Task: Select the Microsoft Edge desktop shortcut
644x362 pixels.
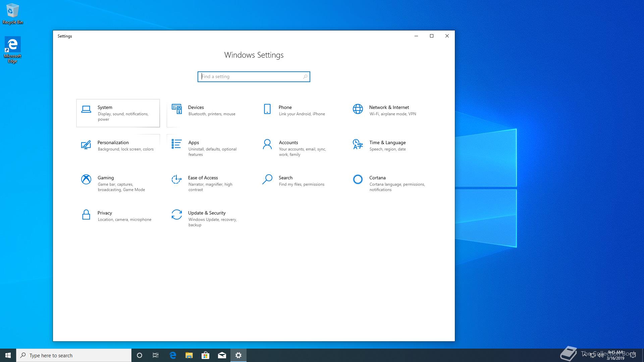Action: coord(13,50)
